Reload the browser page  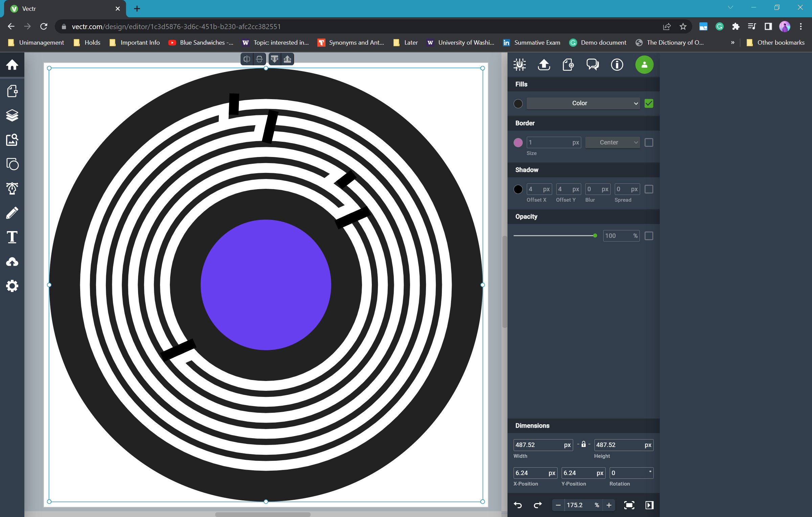pos(44,26)
